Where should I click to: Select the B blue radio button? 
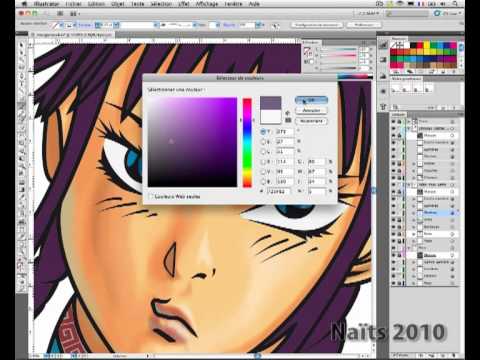263,182
